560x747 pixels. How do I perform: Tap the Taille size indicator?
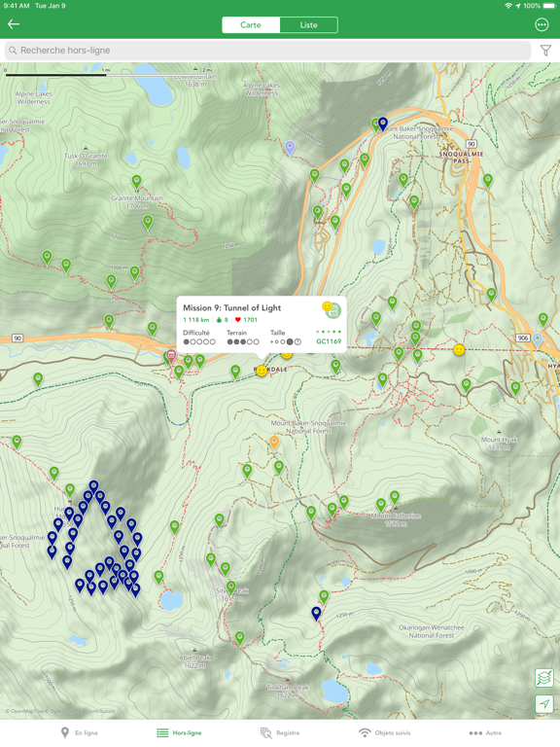click(x=286, y=341)
